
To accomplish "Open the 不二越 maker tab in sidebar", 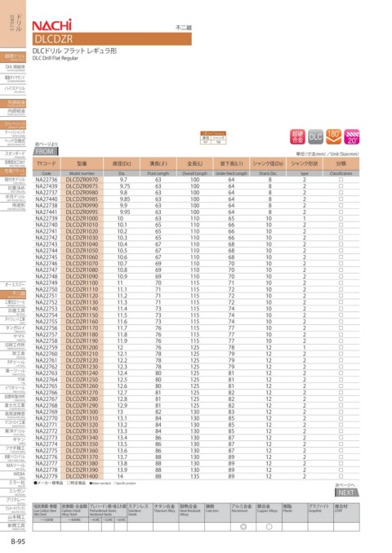I will pos(13,294).
